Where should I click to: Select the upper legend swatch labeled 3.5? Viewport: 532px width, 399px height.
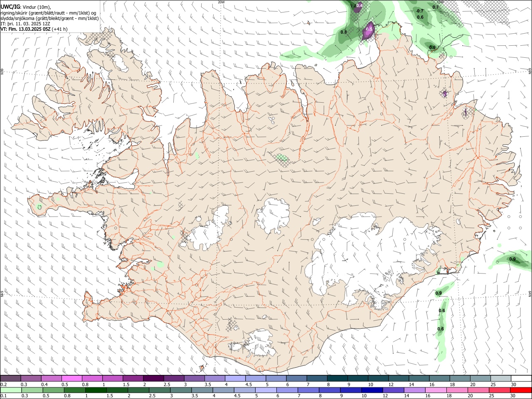215,379
